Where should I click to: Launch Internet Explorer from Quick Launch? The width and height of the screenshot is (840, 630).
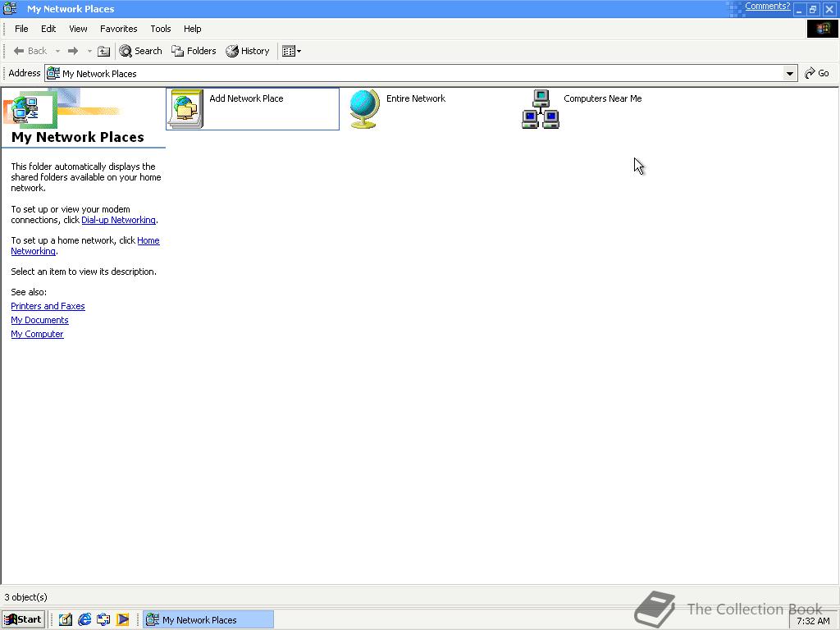click(84, 619)
